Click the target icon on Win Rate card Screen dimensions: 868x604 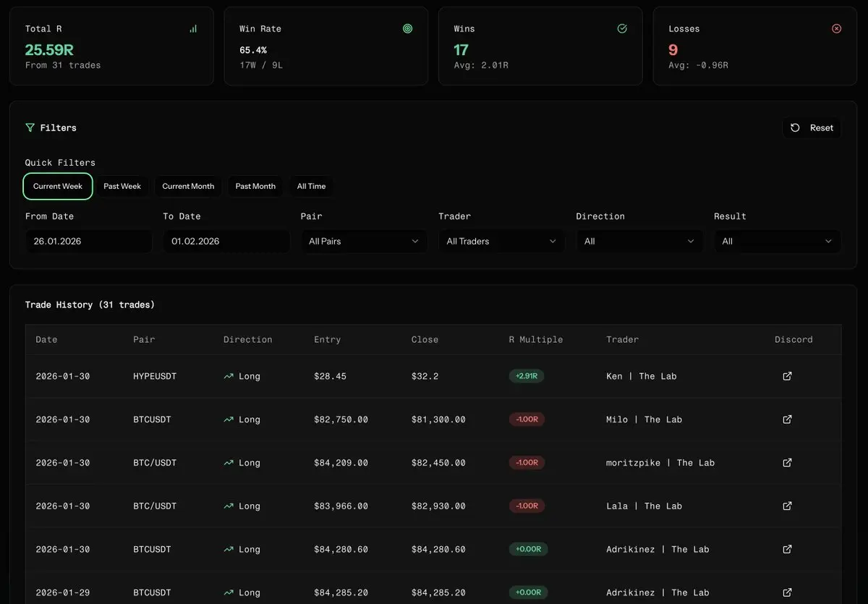tap(408, 29)
